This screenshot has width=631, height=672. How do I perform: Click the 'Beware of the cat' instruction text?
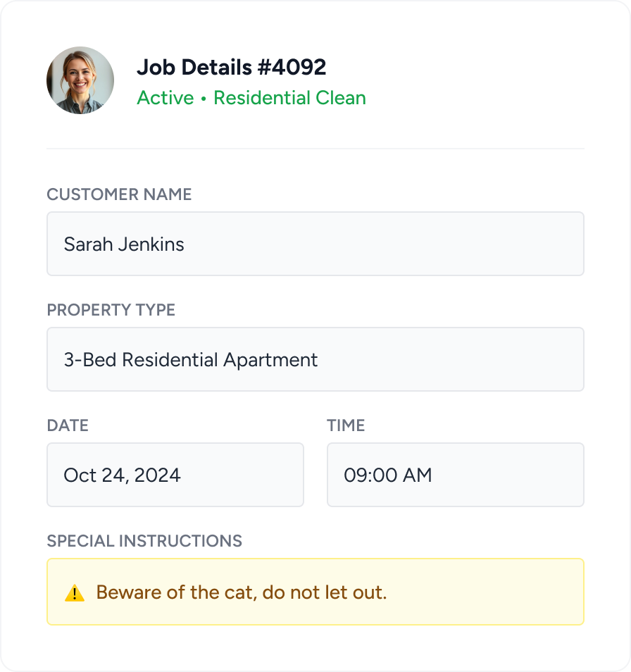[x=242, y=592]
